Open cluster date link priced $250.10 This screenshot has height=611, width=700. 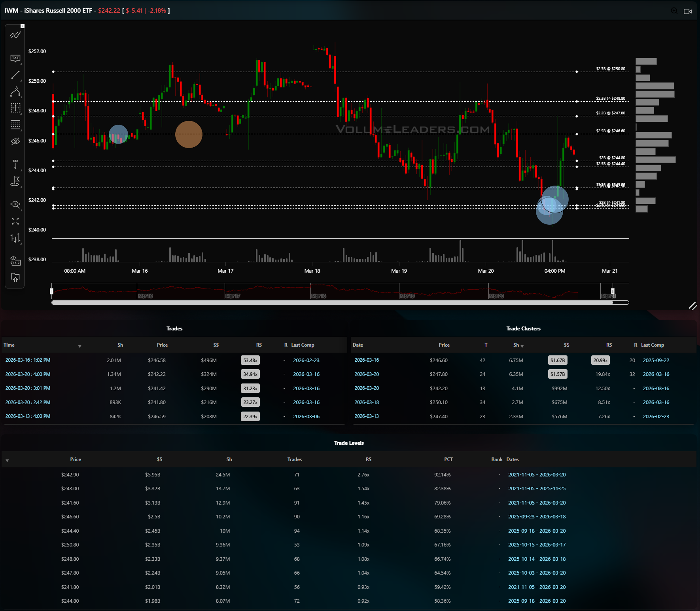[367, 402]
